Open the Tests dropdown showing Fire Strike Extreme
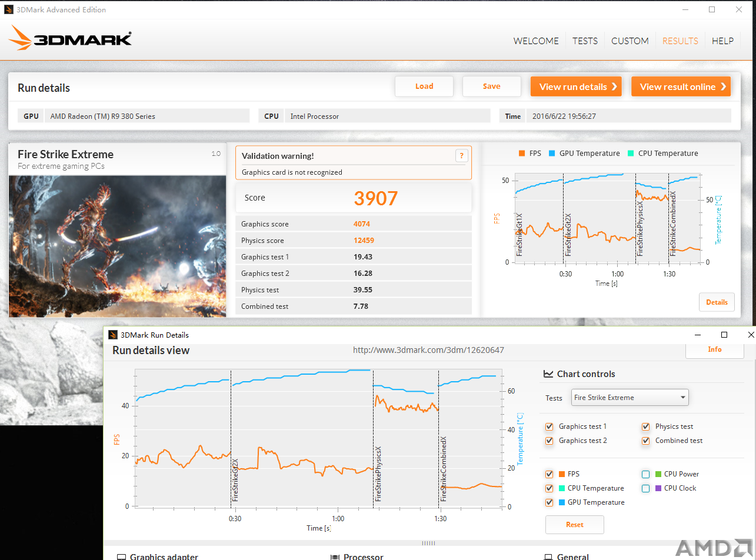756x560 pixels. 630,398
